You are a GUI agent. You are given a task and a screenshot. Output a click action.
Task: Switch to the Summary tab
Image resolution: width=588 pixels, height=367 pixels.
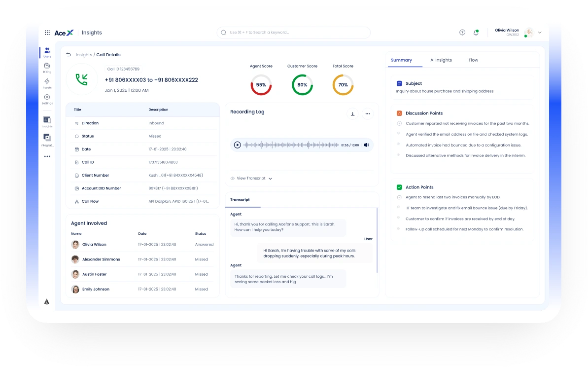pyautogui.click(x=401, y=60)
